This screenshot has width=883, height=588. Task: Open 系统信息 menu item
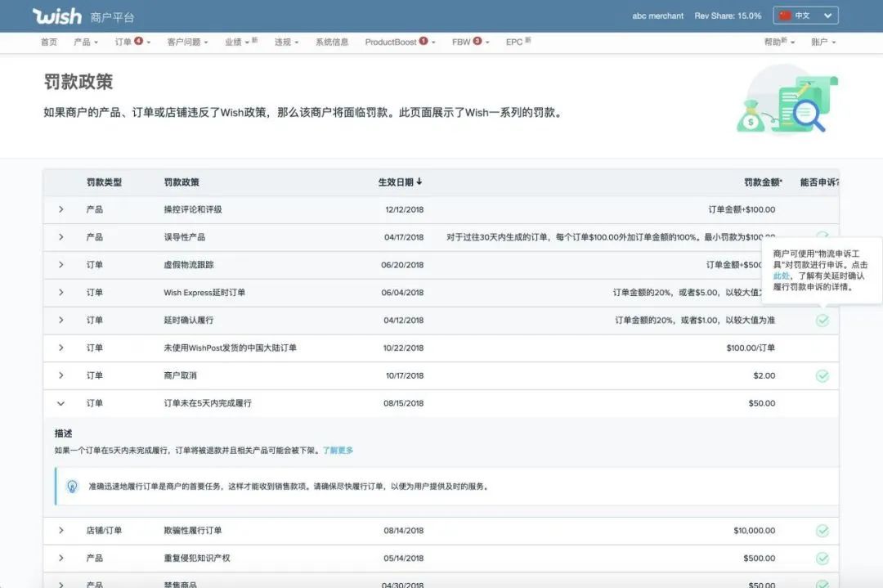click(332, 43)
